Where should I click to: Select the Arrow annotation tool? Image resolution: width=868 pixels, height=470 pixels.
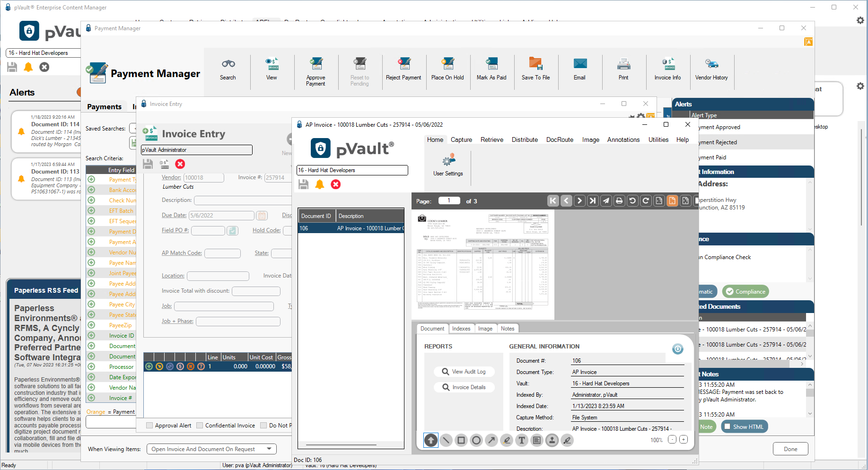tap(491, 440)
